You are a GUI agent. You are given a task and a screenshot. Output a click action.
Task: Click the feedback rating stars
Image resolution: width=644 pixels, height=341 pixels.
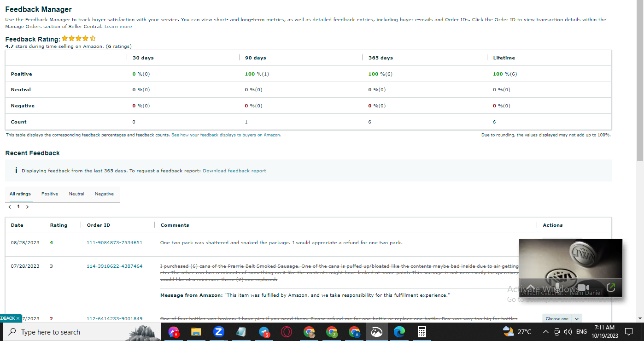point(79,39)
